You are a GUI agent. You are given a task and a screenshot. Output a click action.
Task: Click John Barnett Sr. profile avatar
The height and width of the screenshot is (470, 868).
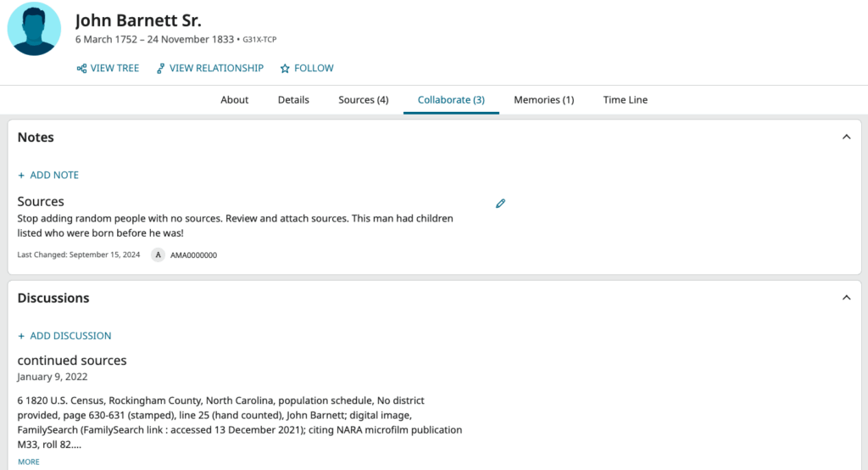tap(34, 29)
